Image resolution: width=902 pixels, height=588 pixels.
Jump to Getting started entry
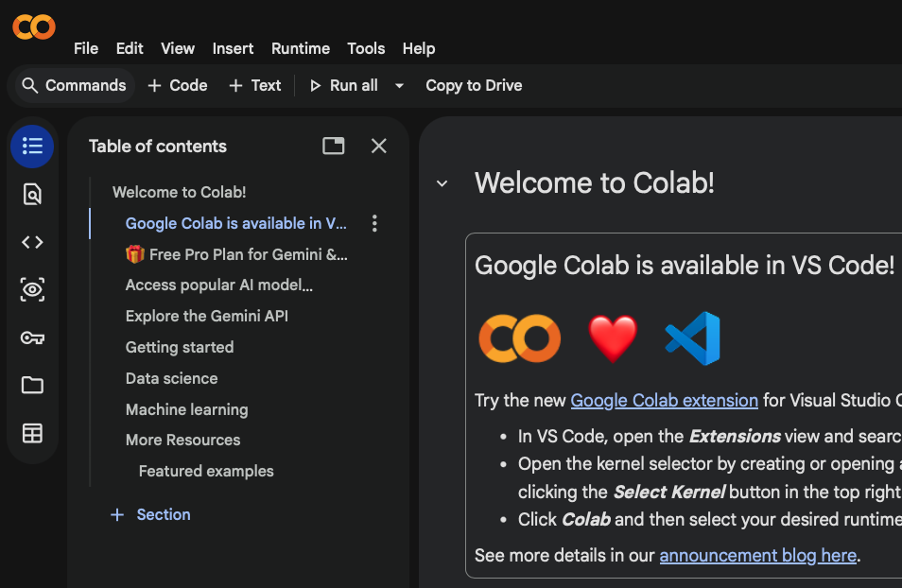[x=180, y=348]
